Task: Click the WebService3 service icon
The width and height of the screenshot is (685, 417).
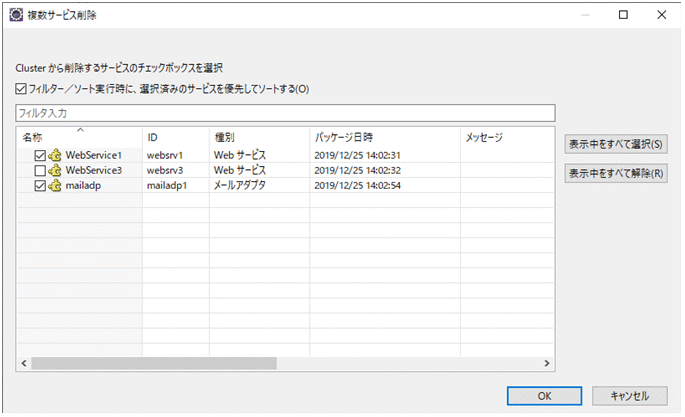Action: [x=55, y=170]
